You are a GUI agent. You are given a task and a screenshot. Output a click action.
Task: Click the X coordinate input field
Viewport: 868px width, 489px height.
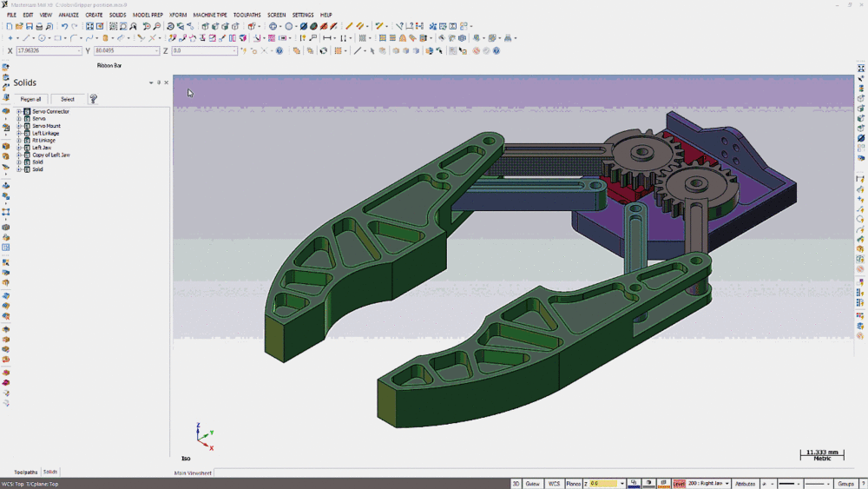tap(46, 51)
